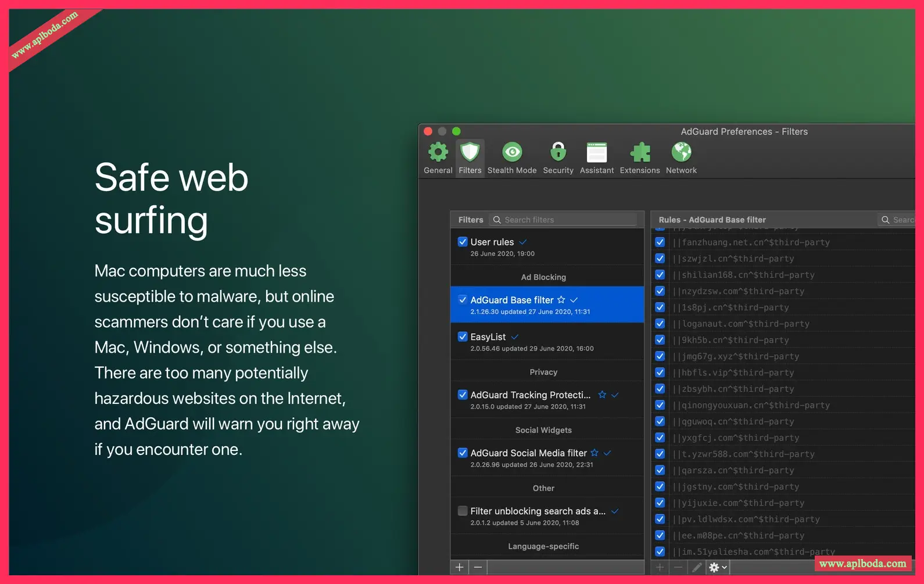Add a new filter with the plus button
Viewport: 924px width, 584px height.
click(459, 567)
